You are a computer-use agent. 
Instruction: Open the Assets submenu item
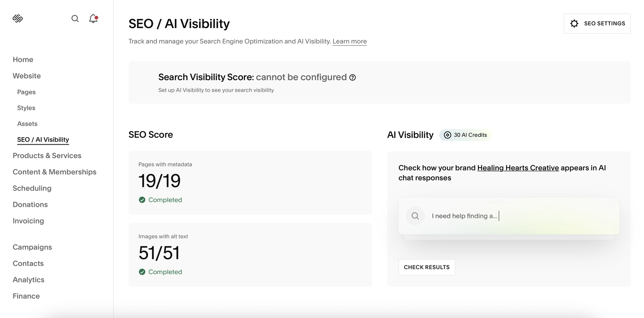(27, 124)
